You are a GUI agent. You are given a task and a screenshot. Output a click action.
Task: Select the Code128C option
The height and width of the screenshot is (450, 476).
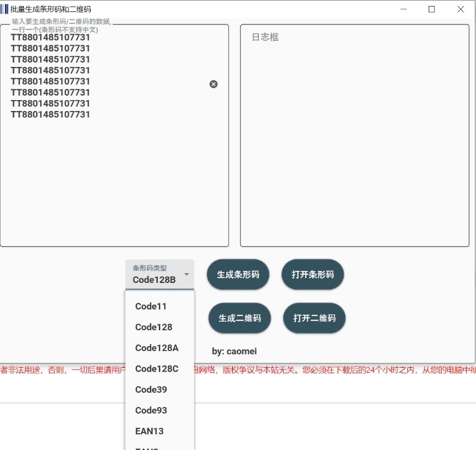pyautogui.click(x=159, y=368)
